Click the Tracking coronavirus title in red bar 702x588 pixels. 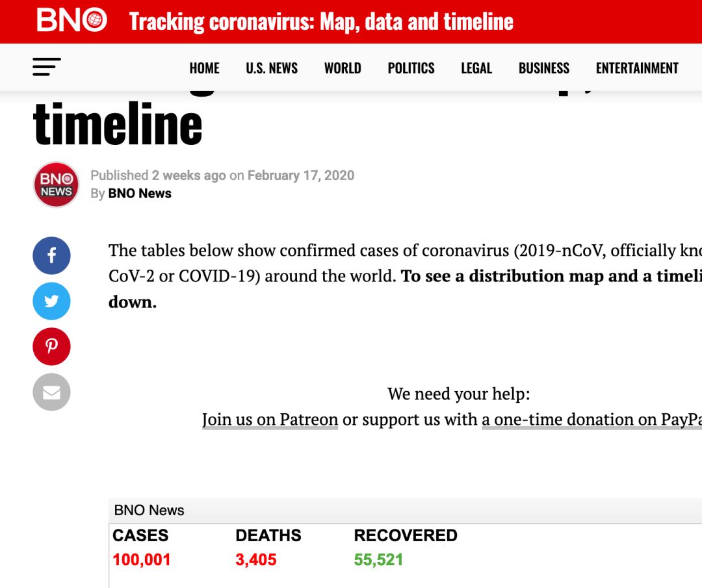point(321,21)
